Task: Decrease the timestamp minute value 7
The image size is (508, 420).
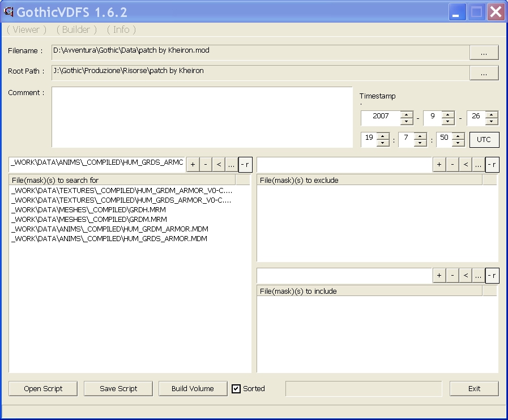Action: [420, 143]
